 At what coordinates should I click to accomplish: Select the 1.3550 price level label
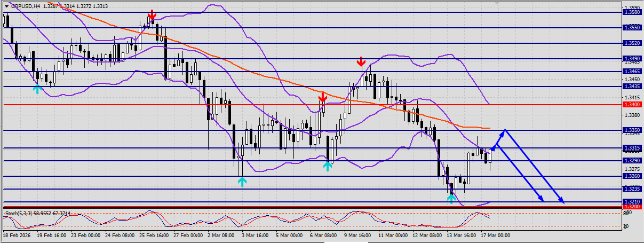[x=631, y=27]
